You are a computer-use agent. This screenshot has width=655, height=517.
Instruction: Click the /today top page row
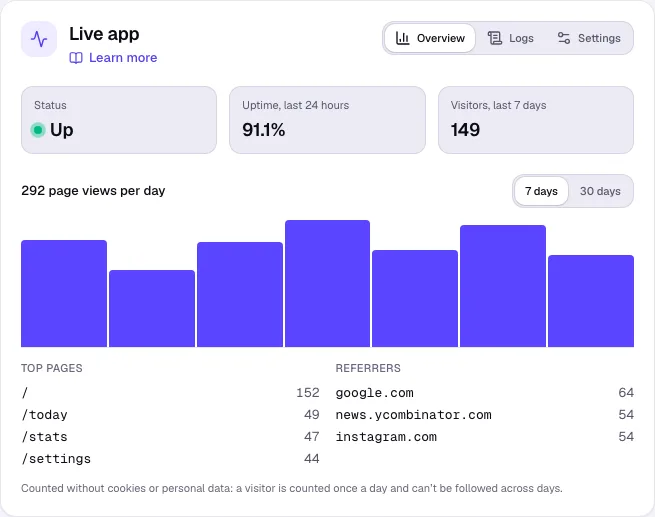[170, 415]
